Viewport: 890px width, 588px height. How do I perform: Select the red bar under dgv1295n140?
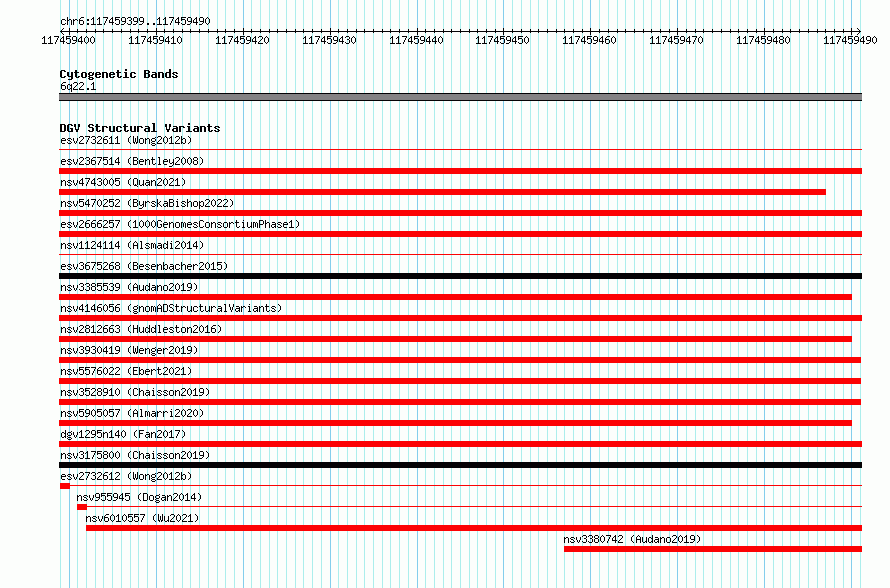tap(460, 444)
